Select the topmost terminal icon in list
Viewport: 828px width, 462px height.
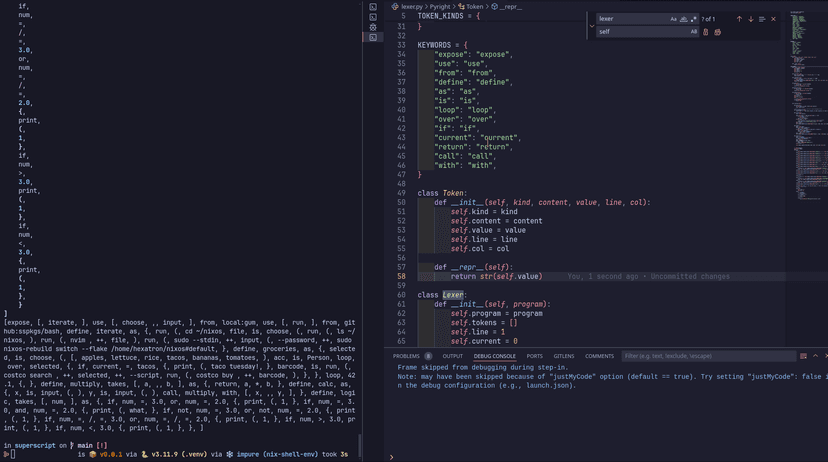point(373,7)
